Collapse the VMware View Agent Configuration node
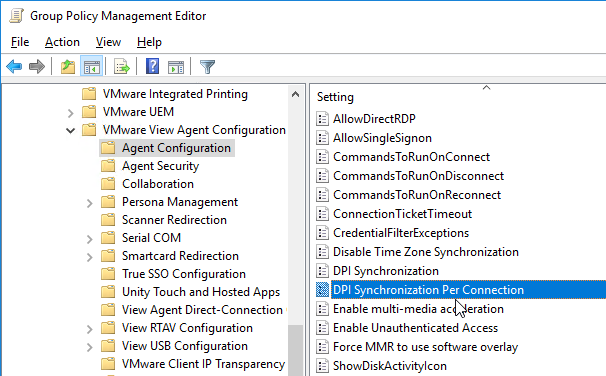 tap(70, 131)
